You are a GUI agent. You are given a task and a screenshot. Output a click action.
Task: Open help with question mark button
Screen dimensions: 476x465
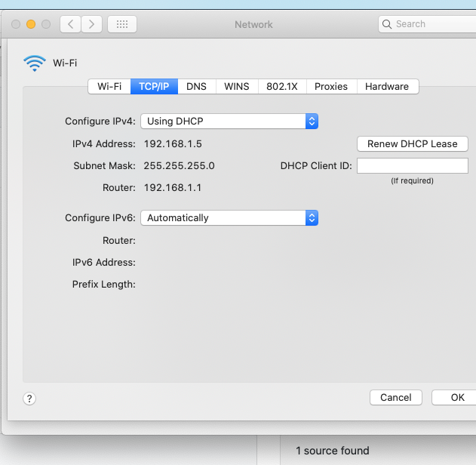coord(29,399)
